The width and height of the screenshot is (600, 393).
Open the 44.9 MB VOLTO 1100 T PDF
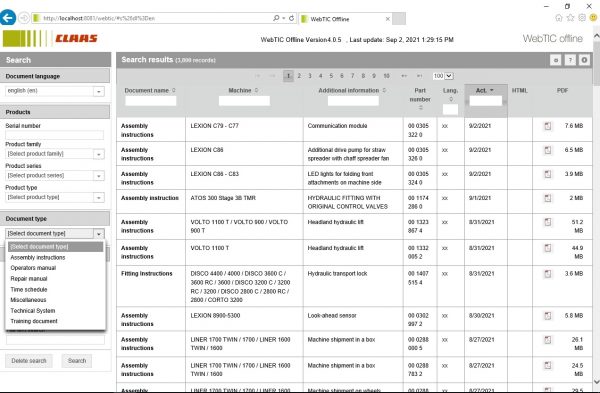coord(548,248)
